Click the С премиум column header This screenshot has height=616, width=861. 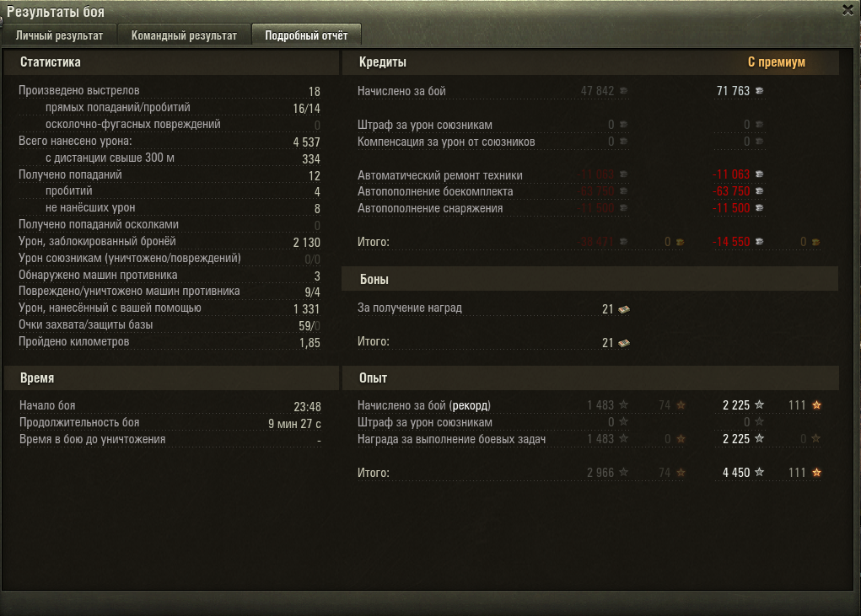[777, 62]
